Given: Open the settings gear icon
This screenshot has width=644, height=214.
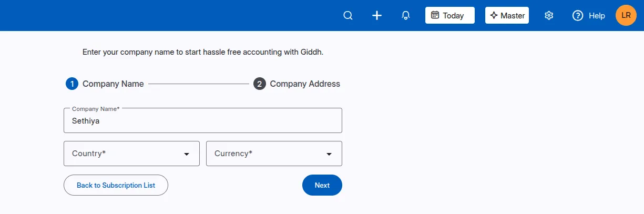Looking at the screenshot, I should pyautogui.click(x=549, y=15).
